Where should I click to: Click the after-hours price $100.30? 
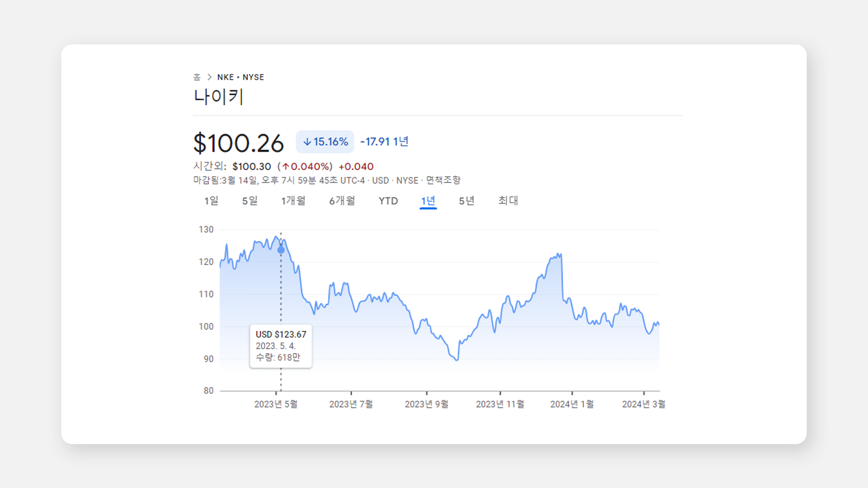point(252,166)
